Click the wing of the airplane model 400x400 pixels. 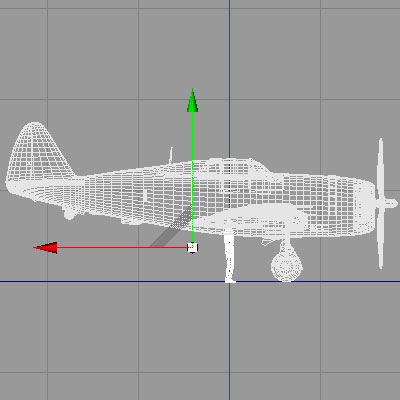[x=253, y=218]
